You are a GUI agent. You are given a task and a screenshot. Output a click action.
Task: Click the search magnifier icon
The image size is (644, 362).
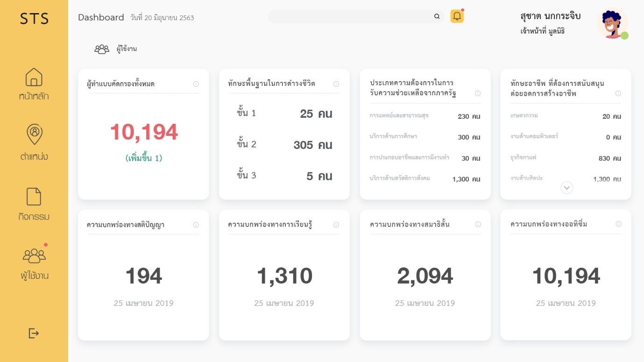coord(437,16)
